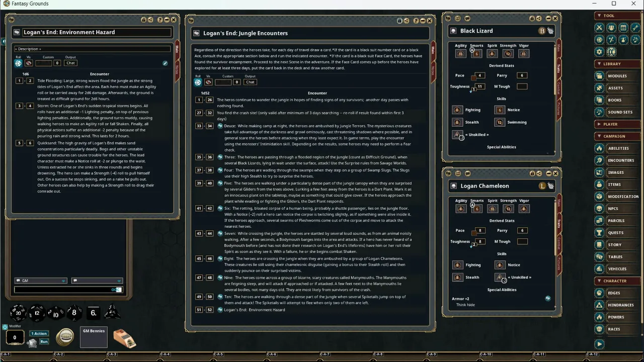Screen dimensions: 644x362
Task: Toggle the OOC chat mode
Action: pos(116,290)
